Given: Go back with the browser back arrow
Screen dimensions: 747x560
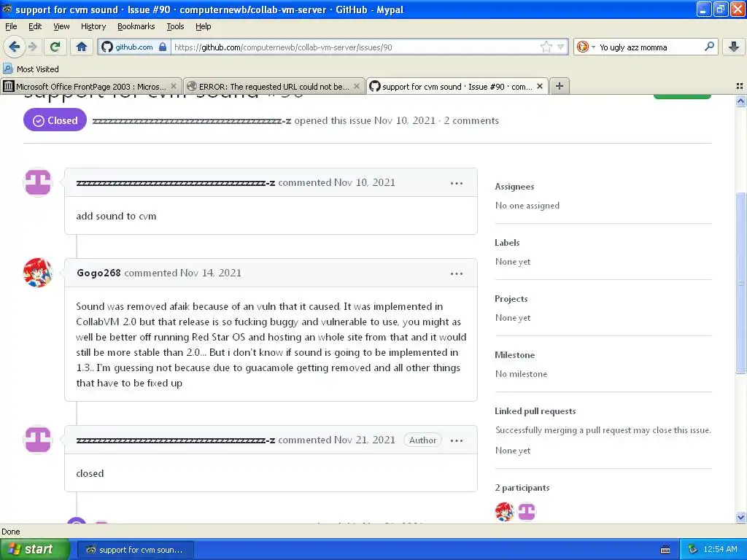Looking at the screenshot, I should coord(14,47).
